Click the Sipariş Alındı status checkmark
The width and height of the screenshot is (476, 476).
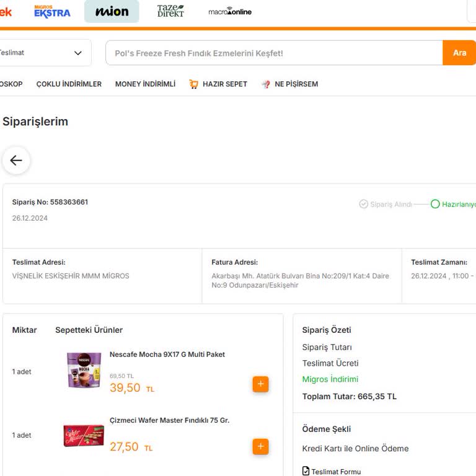364,204
